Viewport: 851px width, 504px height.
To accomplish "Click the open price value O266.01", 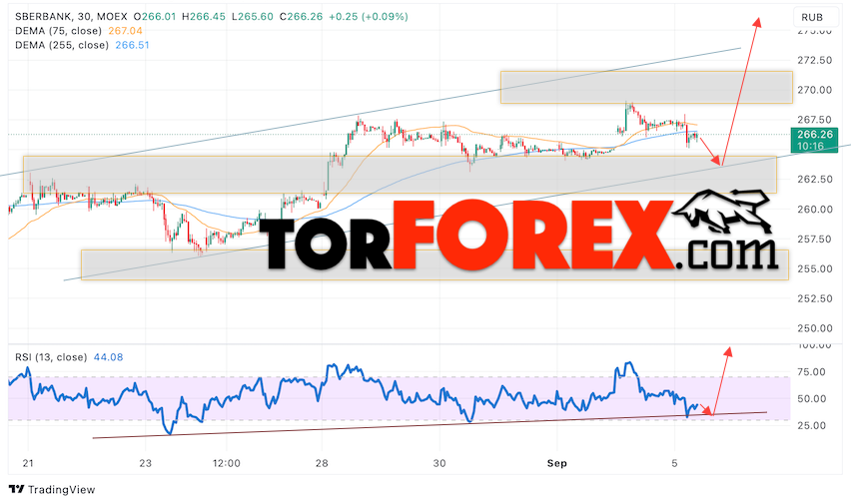I will tap(155, 17).
